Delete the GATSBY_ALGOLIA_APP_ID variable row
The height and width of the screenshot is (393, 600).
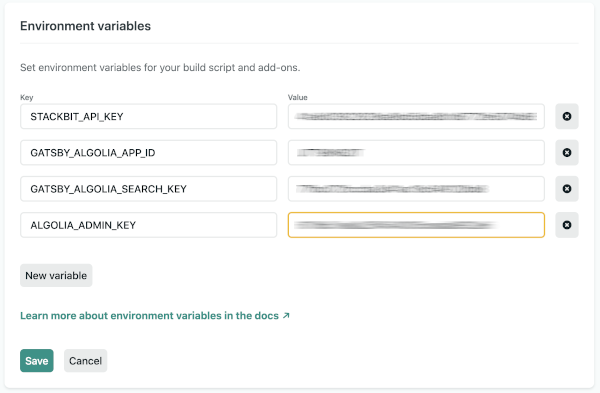(567, 153)
